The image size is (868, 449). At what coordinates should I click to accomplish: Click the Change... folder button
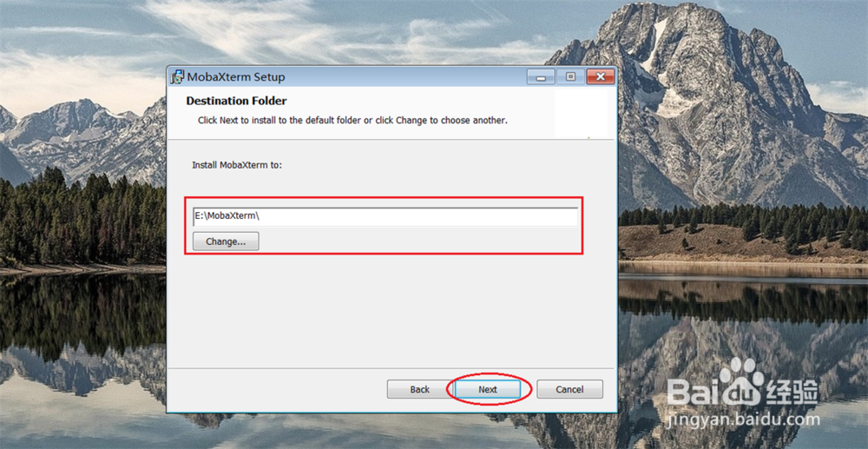point(226,241)
